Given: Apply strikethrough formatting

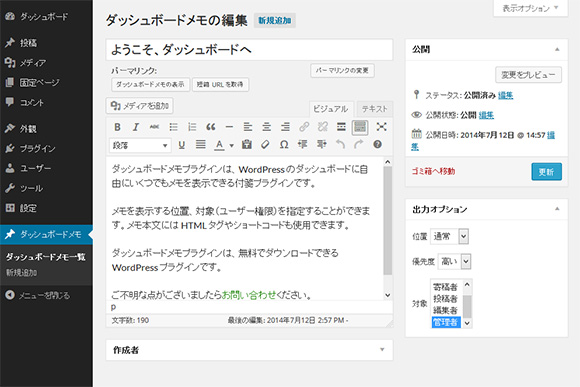Looking at the screenshot, I should (x=154, y=127).
